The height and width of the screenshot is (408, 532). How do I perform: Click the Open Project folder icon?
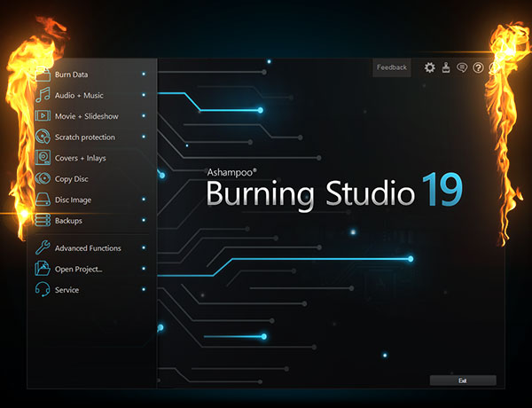click(43, 269)
